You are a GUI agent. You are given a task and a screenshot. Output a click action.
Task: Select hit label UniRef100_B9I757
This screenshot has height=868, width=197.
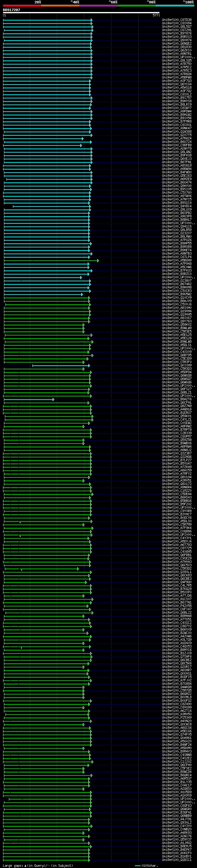pyautogui.click(x=177, y=98)
